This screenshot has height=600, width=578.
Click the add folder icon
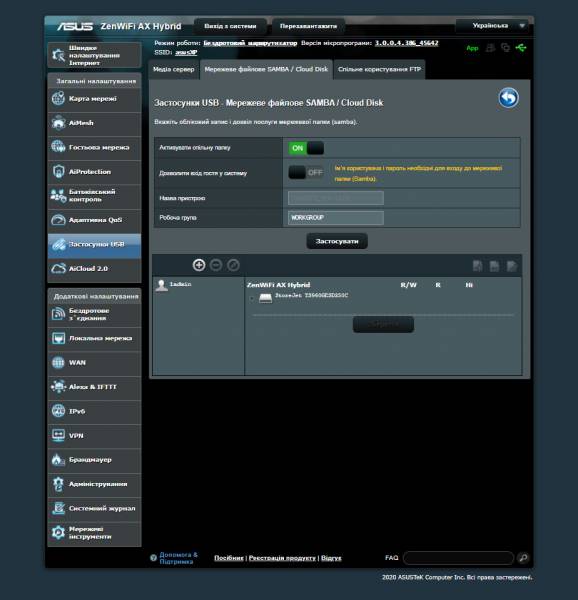tap(477, 266)
